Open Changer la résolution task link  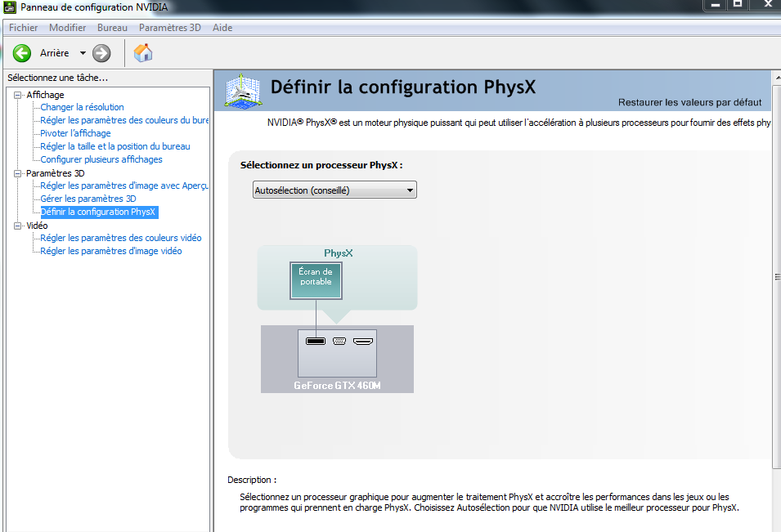[82, 107]
